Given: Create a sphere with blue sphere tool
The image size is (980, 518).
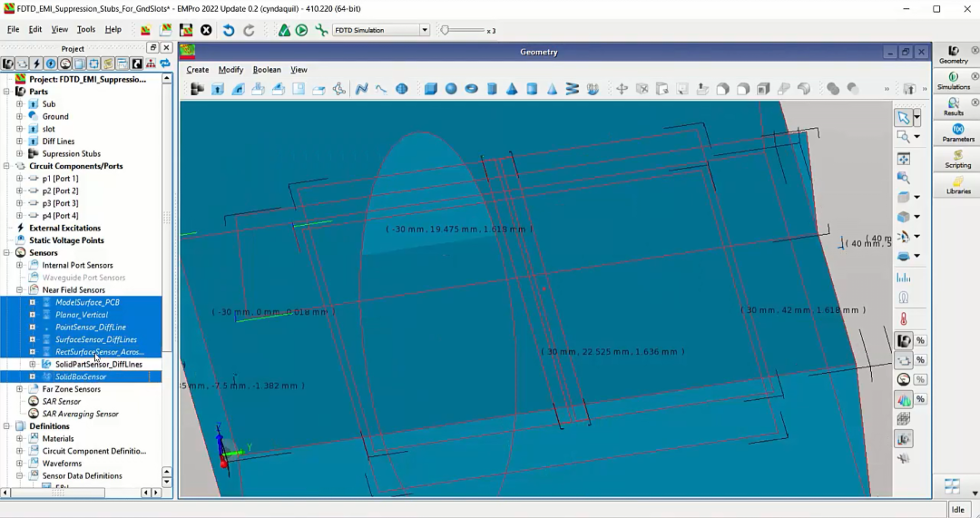Looking at the screenshot, I should [451, 89].
